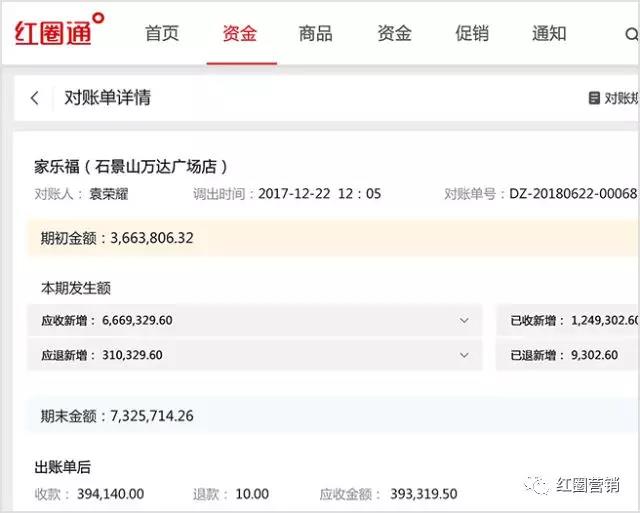
Task: Click the 家乐福 store name heading
Action: (x=131, y=166)
